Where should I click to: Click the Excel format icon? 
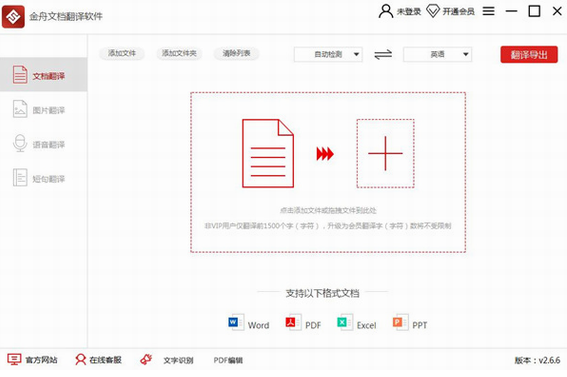(345, 322)
